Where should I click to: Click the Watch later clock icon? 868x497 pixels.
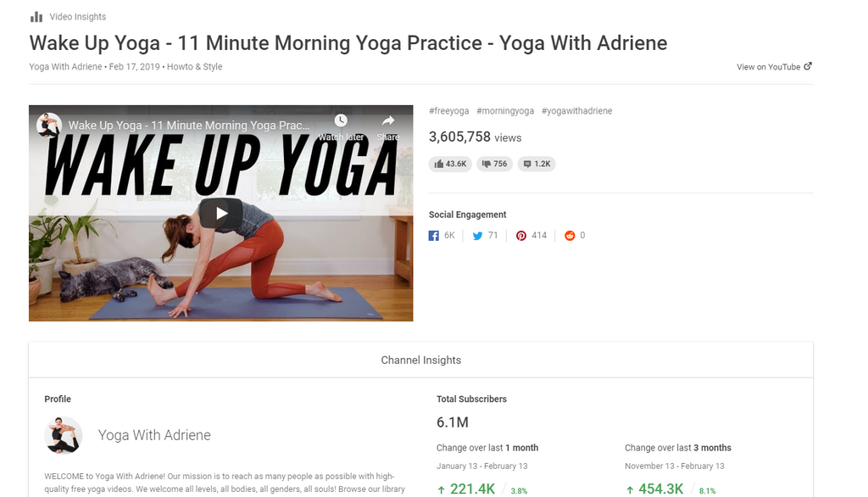[x=341, y=121]
